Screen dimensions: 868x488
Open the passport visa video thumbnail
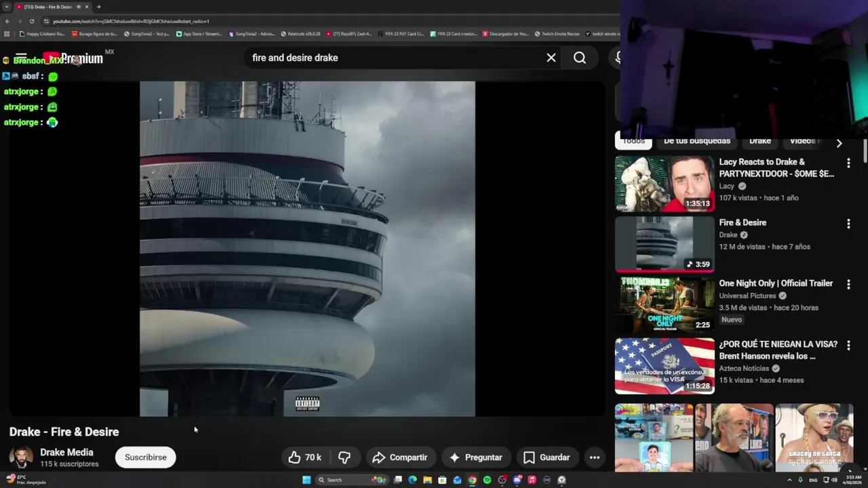point(665,366)
